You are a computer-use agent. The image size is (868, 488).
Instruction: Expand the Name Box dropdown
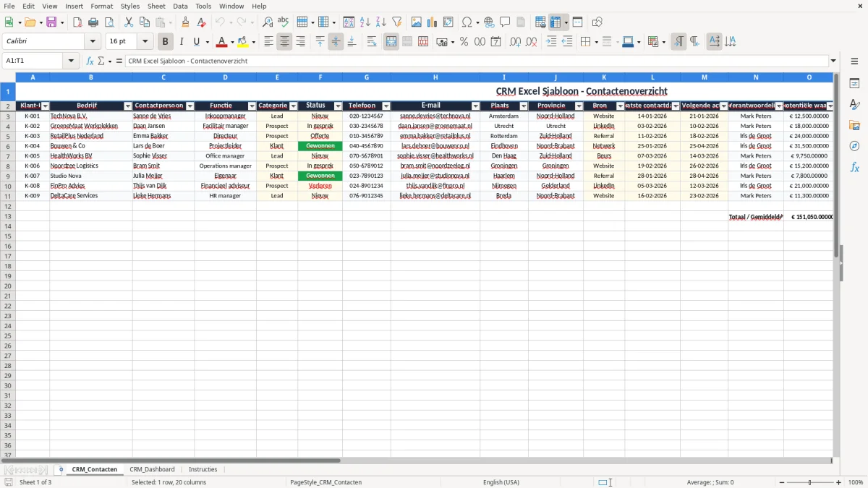tap(72, 61)
